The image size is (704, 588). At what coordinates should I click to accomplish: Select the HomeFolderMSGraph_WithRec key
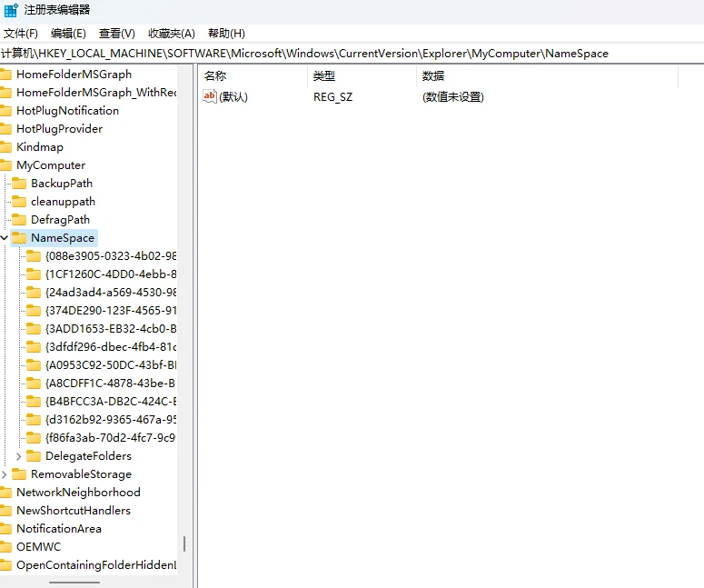[96, 93]
